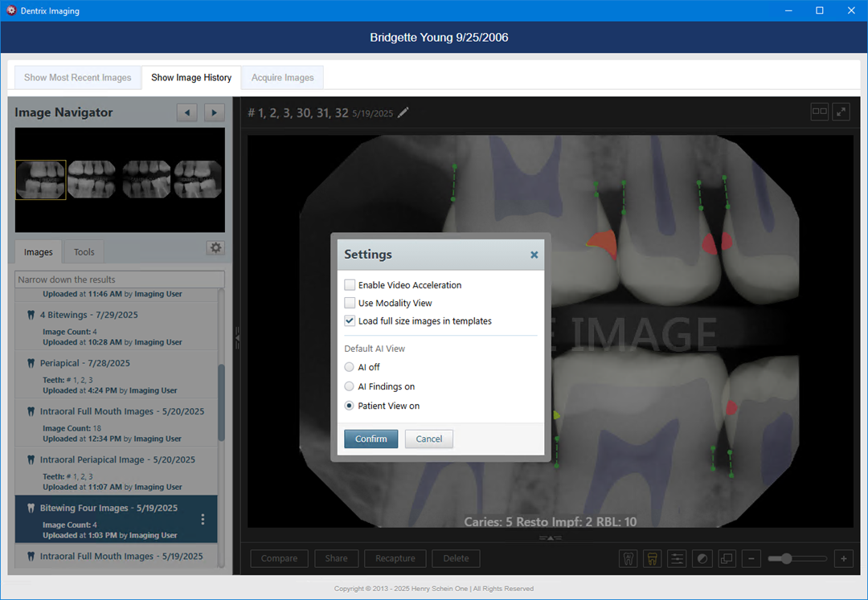
Task: Expand the image to full screen
Action: [x=841, y=112]
